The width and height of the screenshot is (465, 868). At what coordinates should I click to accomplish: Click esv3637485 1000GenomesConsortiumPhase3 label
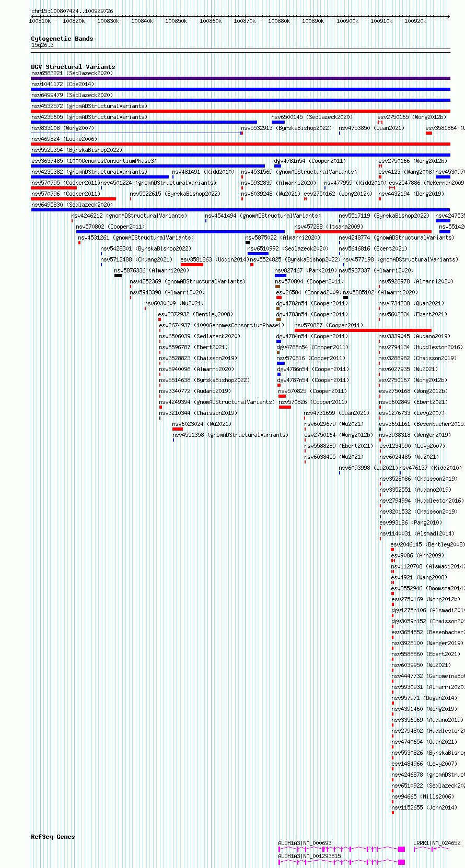94,161
